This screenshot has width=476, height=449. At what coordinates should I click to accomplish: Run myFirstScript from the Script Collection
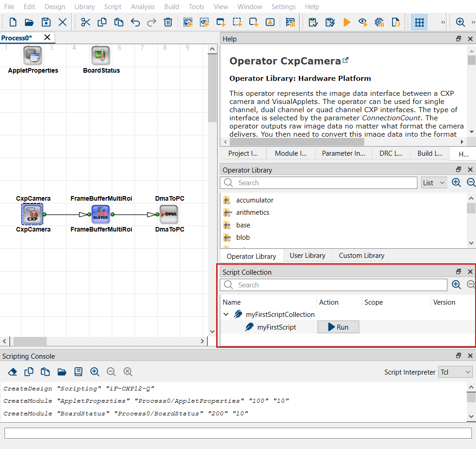point(338,327)
